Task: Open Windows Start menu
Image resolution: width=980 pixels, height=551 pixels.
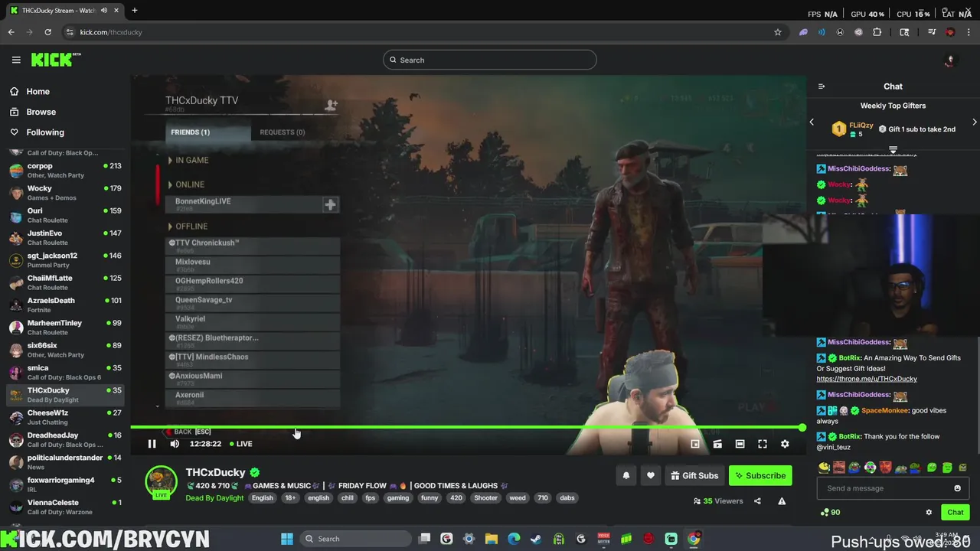Action: pos(287,539)
